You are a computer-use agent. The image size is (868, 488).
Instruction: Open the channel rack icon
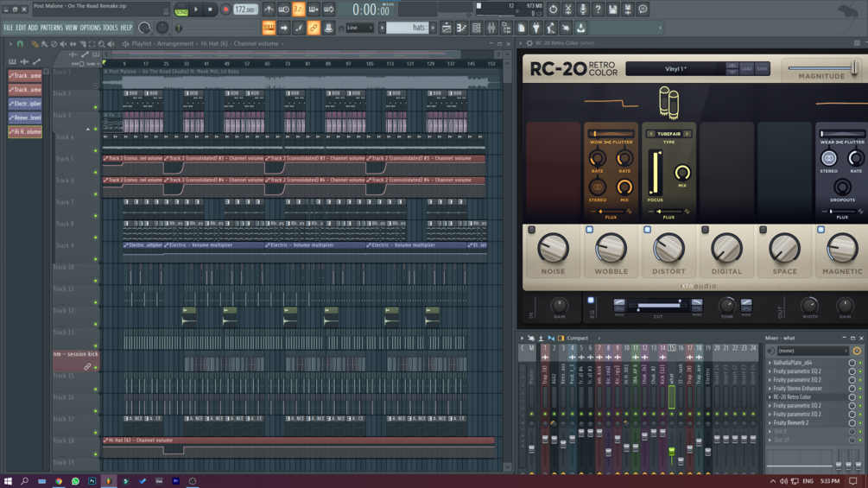click(x=476, y=28)
